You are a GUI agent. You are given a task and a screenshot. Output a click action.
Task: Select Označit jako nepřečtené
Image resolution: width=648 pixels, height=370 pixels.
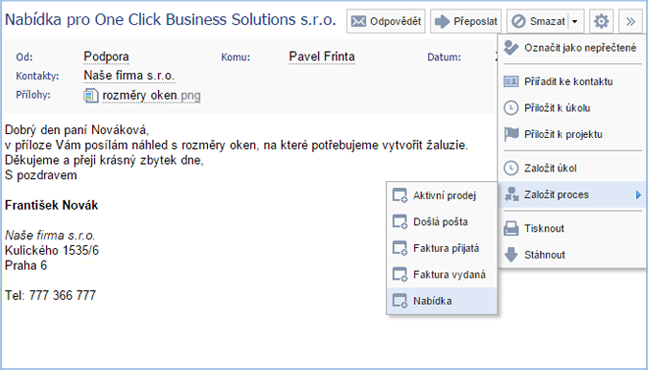pyautogui.click(x=572, y=48)
